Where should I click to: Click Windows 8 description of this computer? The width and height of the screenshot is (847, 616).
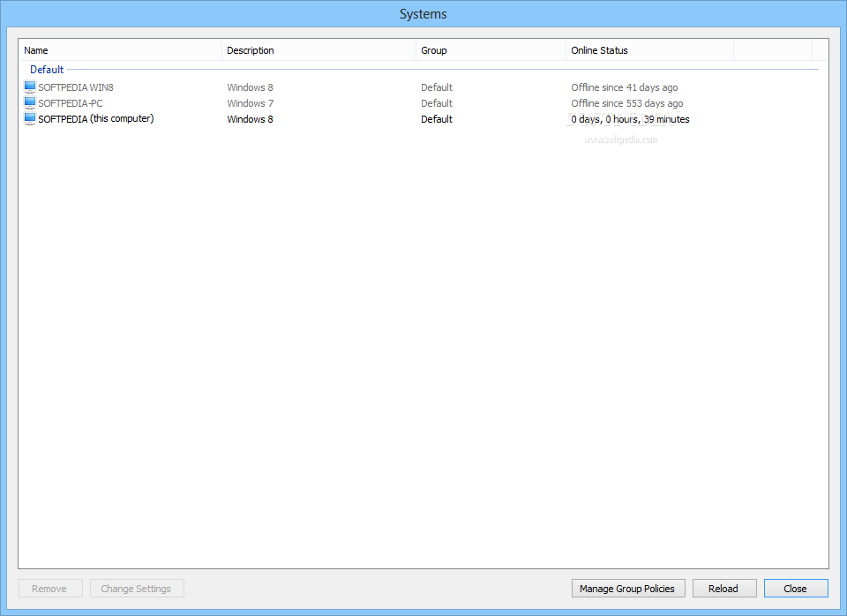(250, 119)
